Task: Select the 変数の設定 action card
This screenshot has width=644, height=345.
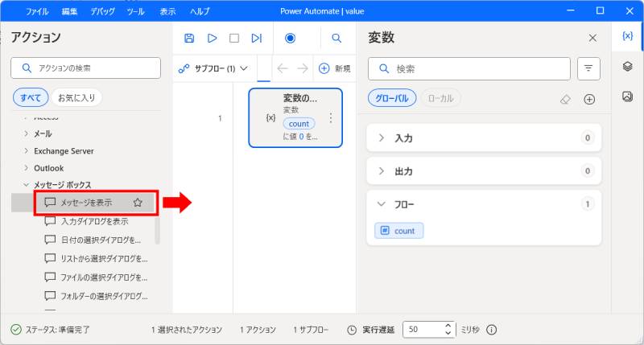Action: click(295, 117)
